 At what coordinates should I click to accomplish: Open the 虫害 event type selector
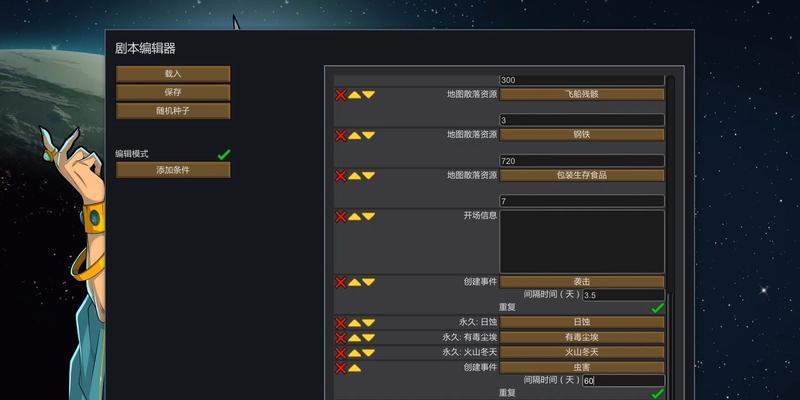(582, 367)
